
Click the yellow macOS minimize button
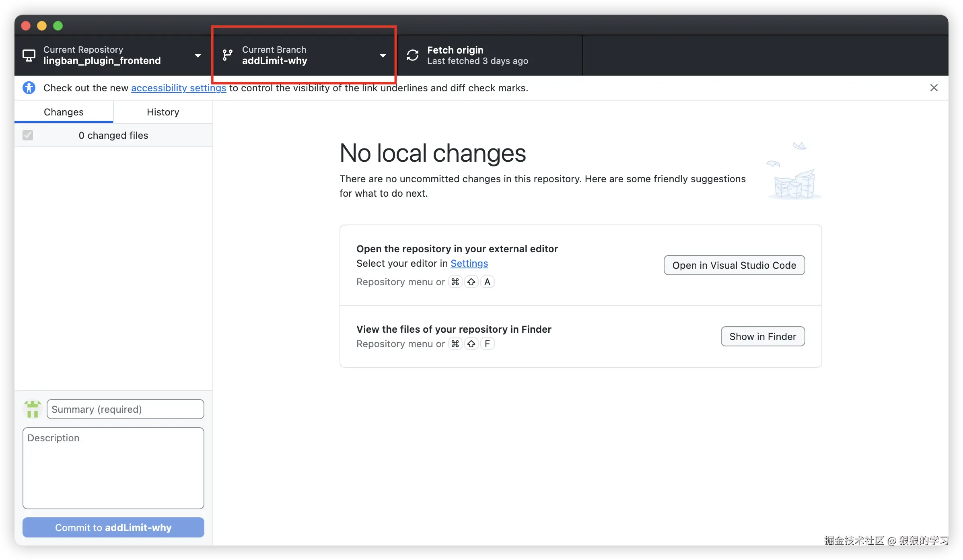pos(42,26)
